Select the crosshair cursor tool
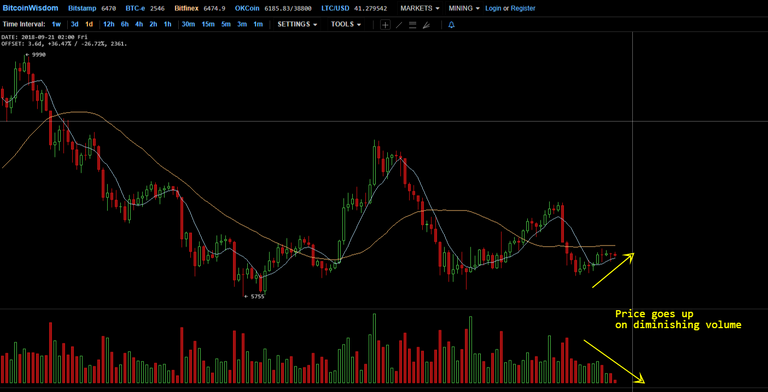The width and height of the screenshot is (768, 392). (385, 24)
